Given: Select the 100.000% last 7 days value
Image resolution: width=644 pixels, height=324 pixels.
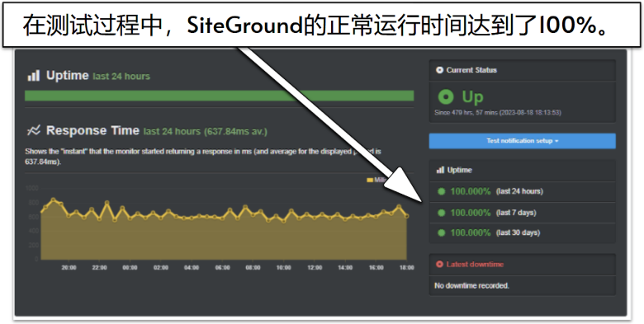Looking at the screenshot, I should click(471, 213).
